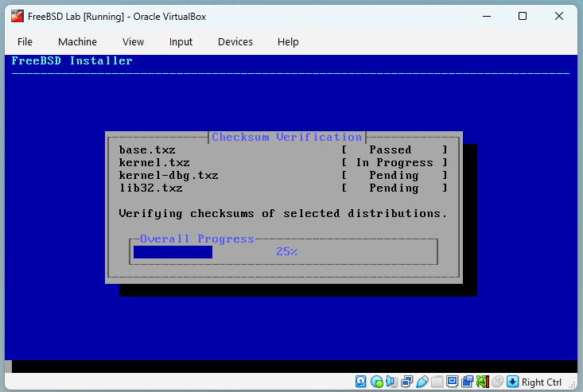Click the recording status indicator icon
The height and width of the screenshot is (392, 583).
click(x=468, y=382)
